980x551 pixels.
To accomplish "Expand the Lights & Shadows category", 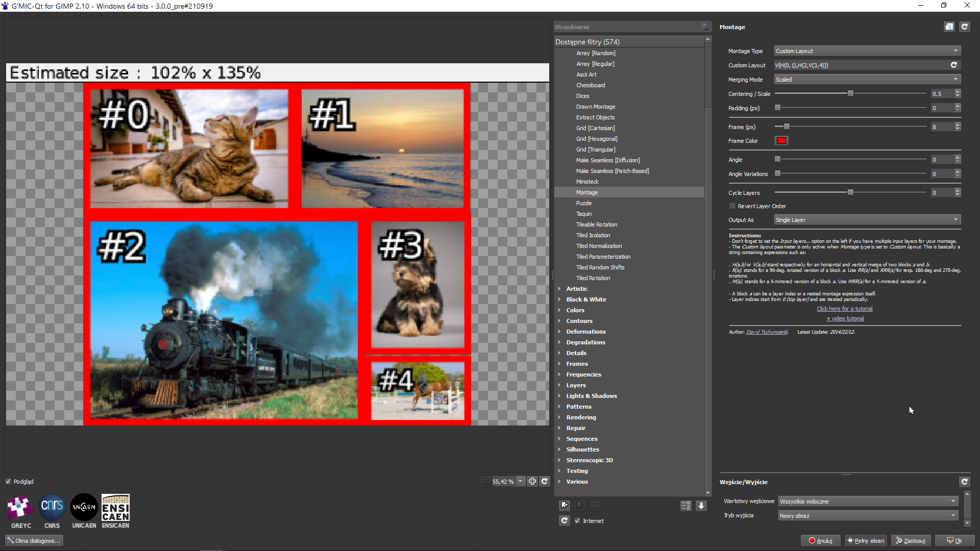I will [x=559, y=396].
